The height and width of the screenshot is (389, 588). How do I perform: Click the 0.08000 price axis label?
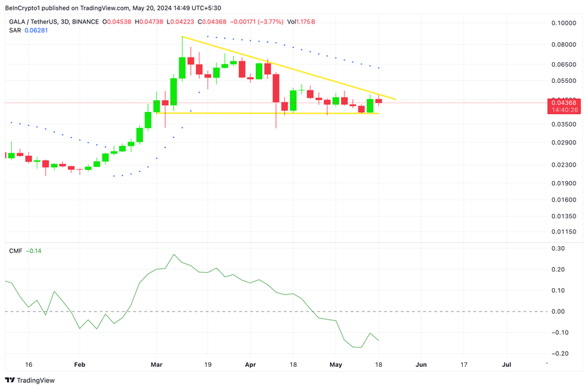[x=564, y=44]
